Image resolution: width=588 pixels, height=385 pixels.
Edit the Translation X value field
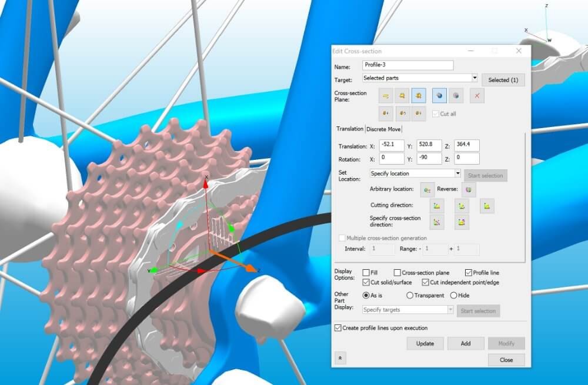pyautogui.click(x=392, y=145)
